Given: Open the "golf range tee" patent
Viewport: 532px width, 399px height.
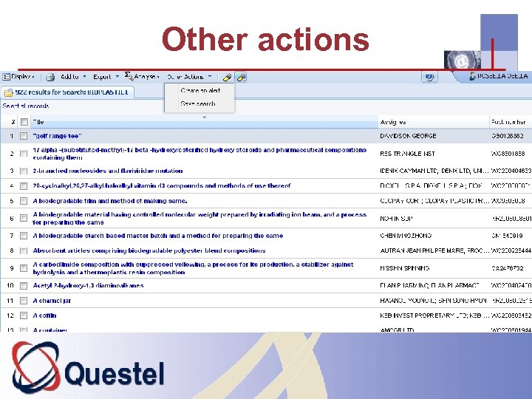Looking at the screenshot, I should (x=57, y=136).
